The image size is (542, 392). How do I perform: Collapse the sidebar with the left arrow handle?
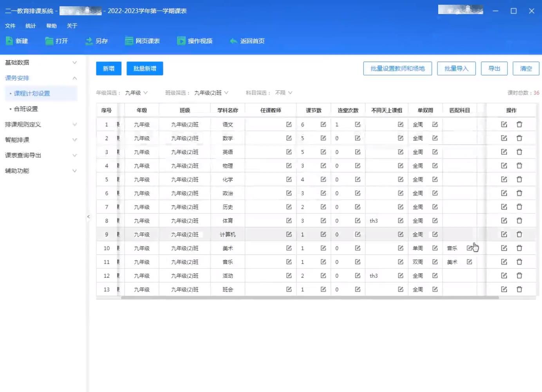point(89,217)
